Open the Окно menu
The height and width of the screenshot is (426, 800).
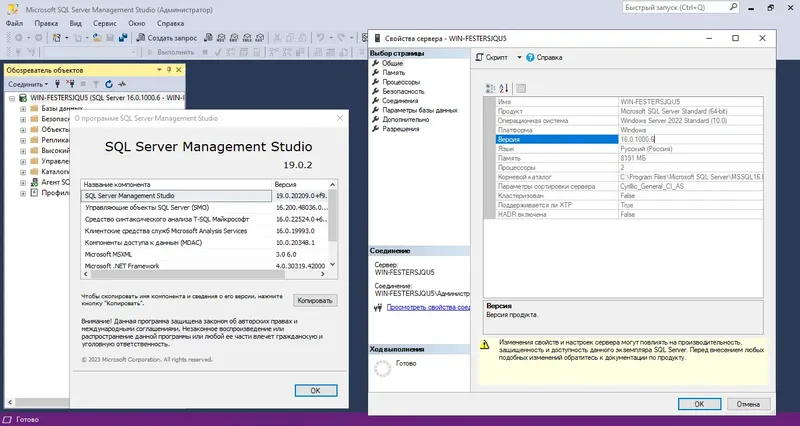137,23
